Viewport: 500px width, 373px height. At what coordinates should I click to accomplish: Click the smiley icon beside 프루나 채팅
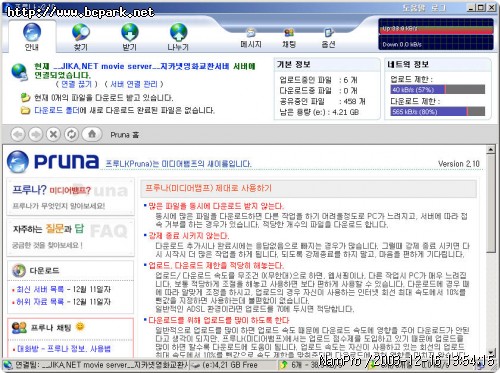(x=80, y=326)
